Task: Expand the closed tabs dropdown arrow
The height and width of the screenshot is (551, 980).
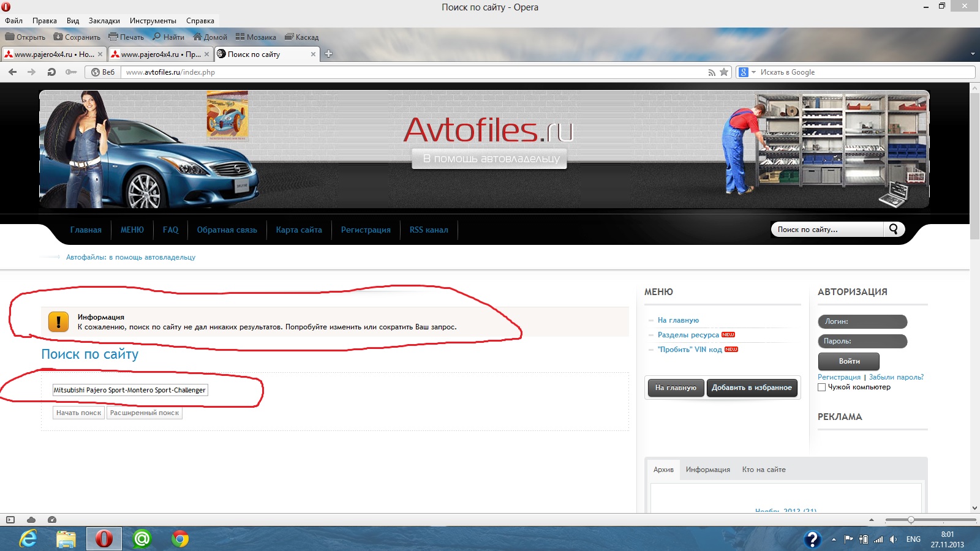Action: coord(973,54)
